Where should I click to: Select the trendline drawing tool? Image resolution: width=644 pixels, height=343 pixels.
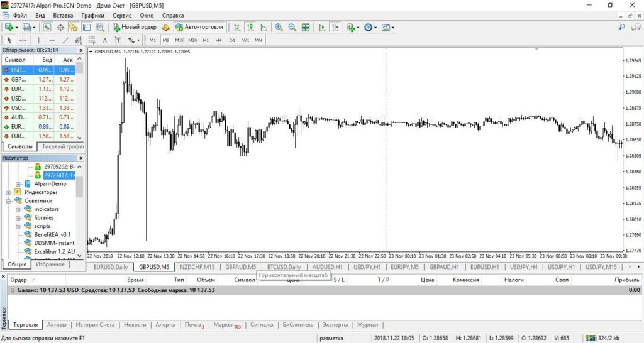click(65, 40)
